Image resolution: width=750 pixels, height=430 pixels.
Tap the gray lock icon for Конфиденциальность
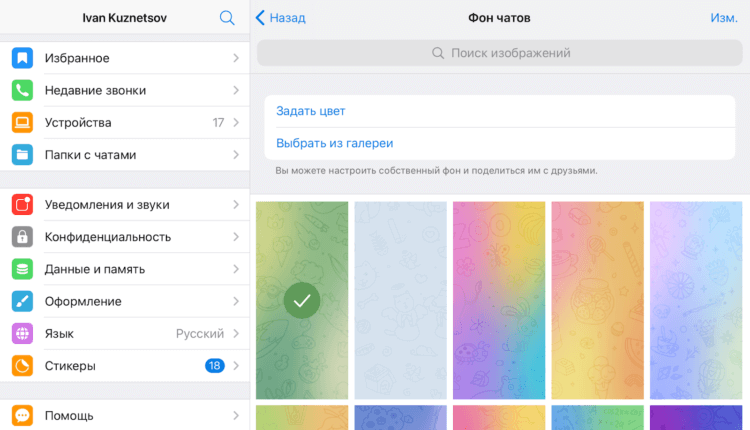coord(22,237)
